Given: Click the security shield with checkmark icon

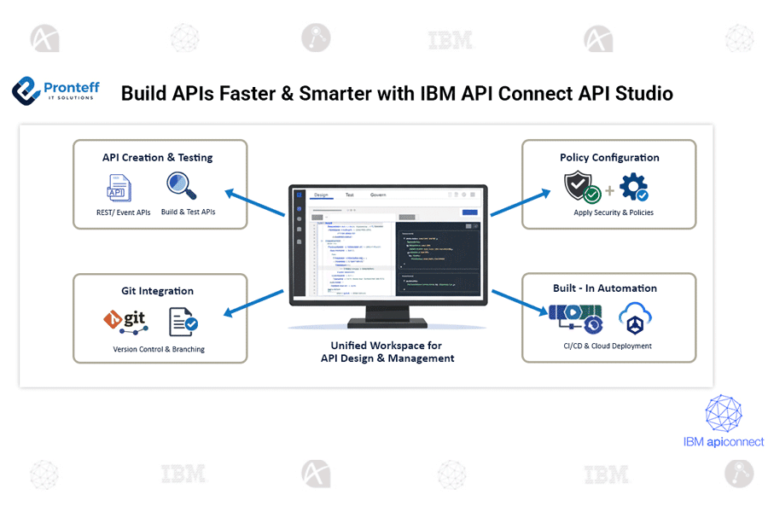Looking at the screenshot, I should (582, 187).
